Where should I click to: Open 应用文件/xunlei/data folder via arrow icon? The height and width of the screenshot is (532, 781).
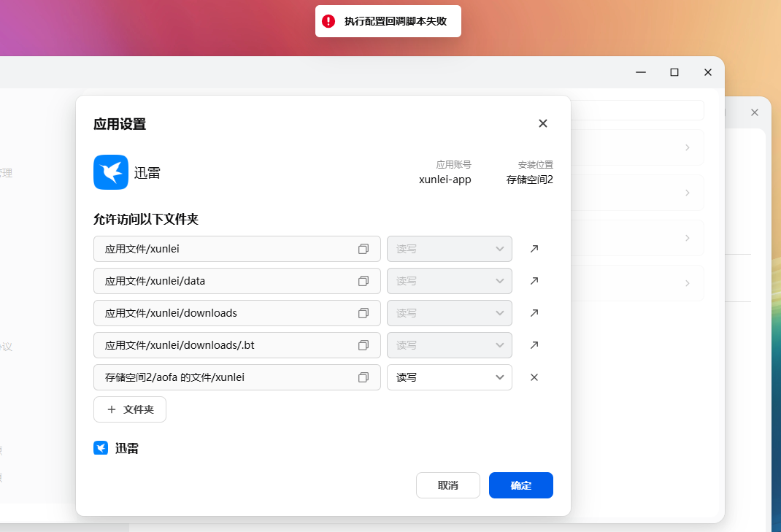click(534, 281)
